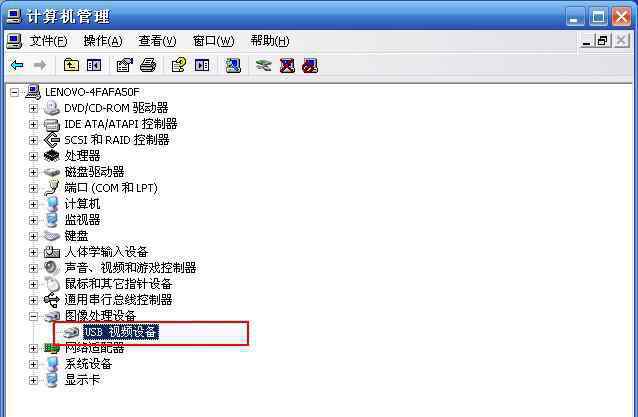The height and width of the screenshot is (417, 638).
Task: Select the USB 视频设备 item
Action: (x=121, y=332)
